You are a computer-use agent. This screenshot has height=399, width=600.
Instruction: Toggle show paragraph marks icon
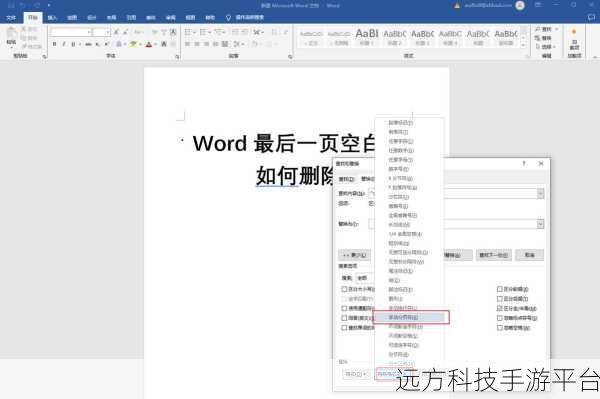285,33
